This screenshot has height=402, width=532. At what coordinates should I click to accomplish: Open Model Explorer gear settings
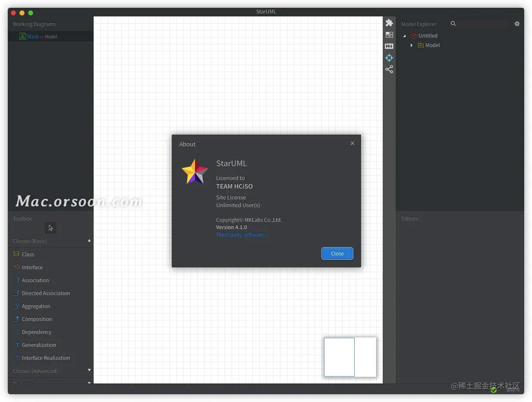pyautogui.click(x=517, y=24)
